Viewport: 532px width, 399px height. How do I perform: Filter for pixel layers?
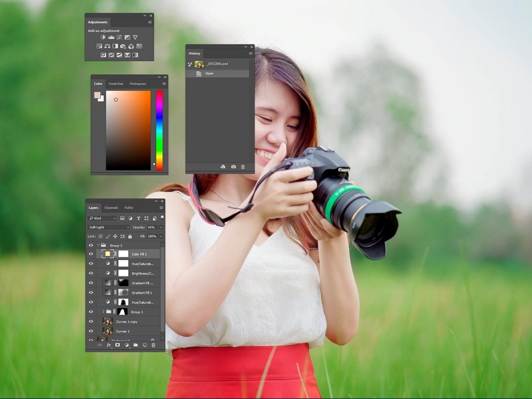point(122,218)
